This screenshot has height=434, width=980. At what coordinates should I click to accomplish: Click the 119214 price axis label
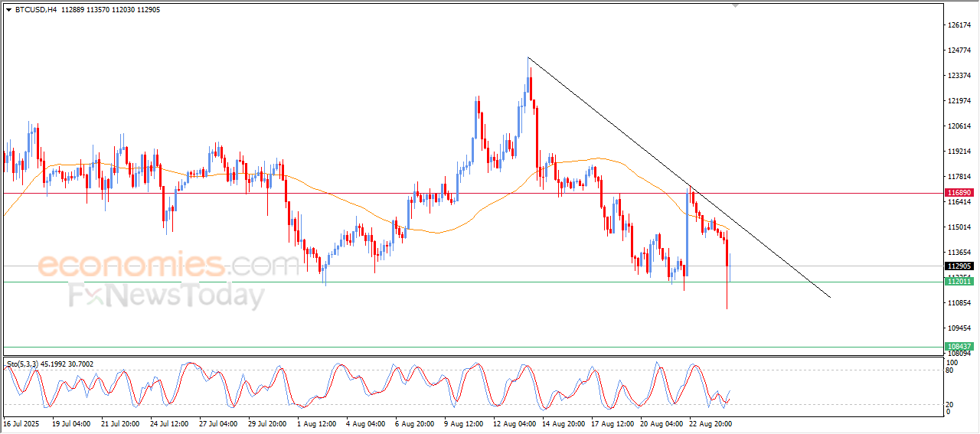tap(959, 152)
